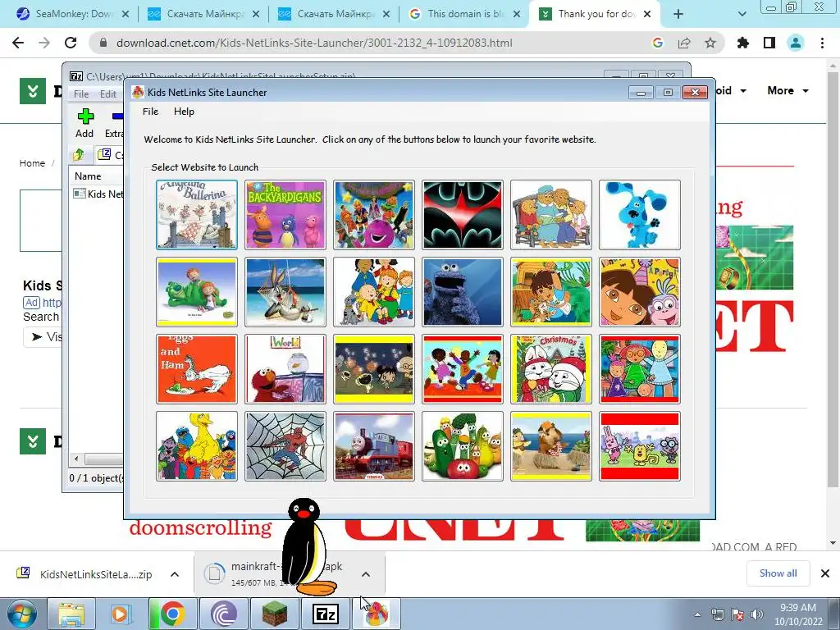Open the green bear and girl site
The height and width of the screenshot is (630, 840).
tap(197, 292)
